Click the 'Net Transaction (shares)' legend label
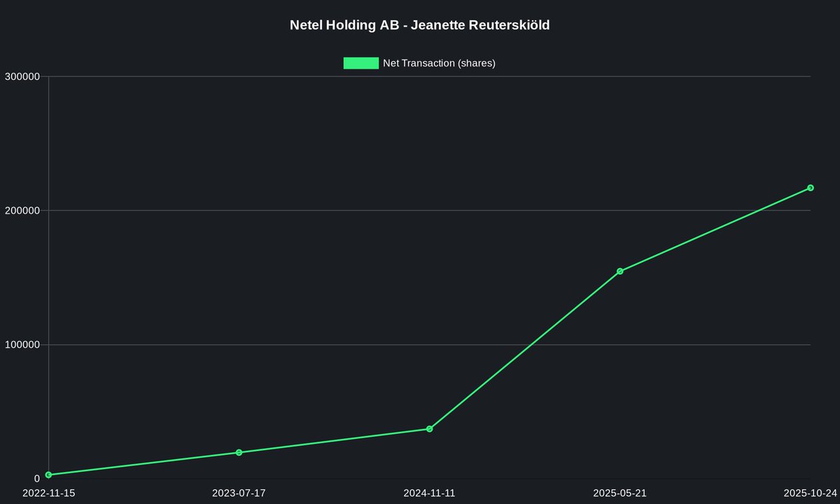Image resolution: width=840 pixels, height=504 pixels. pos(439,63)
